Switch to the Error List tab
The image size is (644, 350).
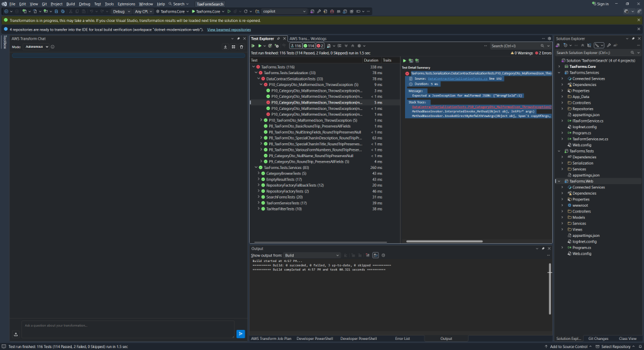pos(402,339)
